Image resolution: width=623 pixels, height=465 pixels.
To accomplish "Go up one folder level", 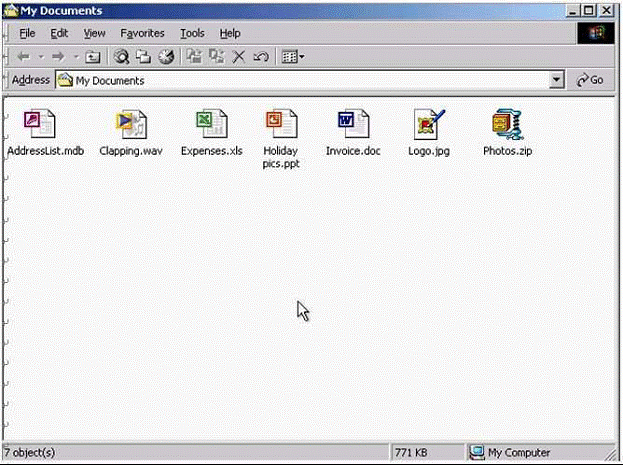I will [x=93, y=57].
